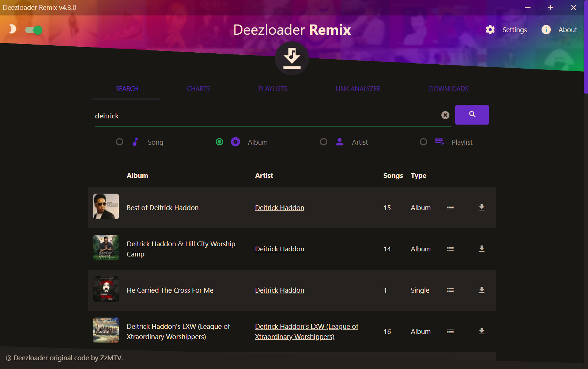Viewport: 588px width, 369px height.
Task: Download the Hill City Worship Camp album
Action: 482,249
